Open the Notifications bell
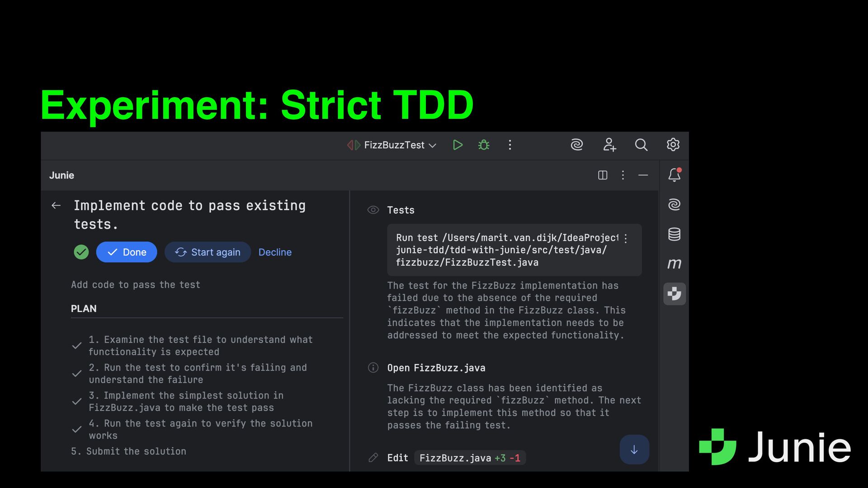The width and height of the screenshot is (868, 488). (x=674, y=175)
